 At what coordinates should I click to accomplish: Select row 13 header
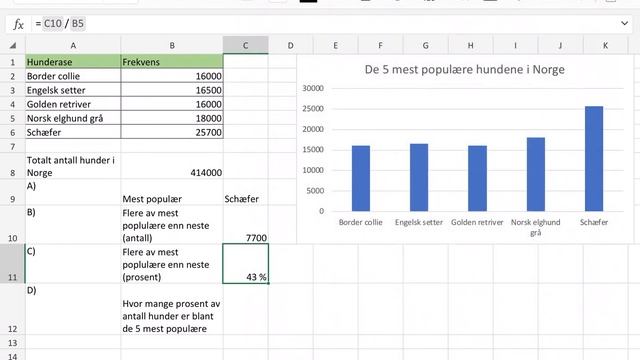[x=13, y=343]
